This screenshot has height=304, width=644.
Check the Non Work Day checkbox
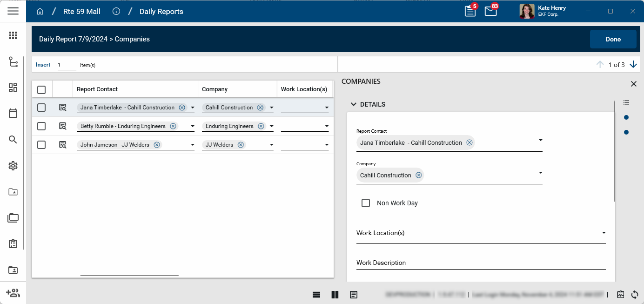pos(366,203)
